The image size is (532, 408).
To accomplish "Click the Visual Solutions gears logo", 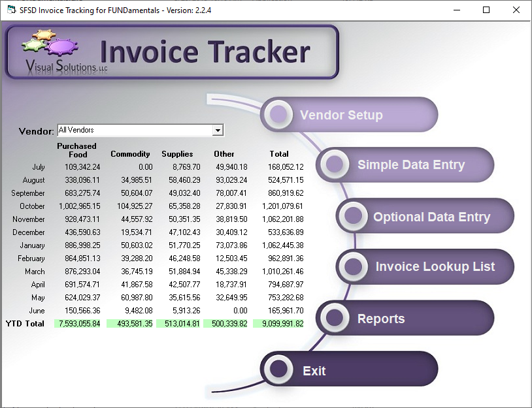I will [49, 44].
